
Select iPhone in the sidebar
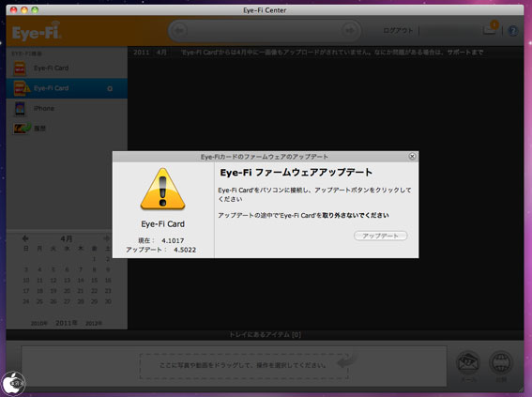(x=67, y=108)
